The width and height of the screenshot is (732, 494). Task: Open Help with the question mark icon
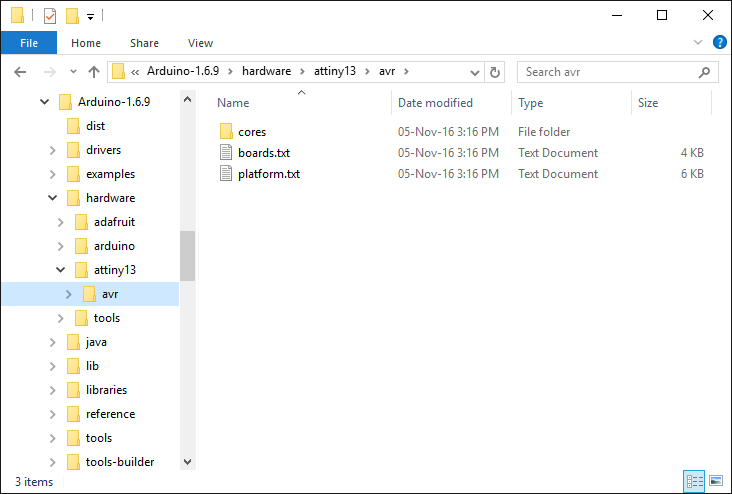point(719,42)
